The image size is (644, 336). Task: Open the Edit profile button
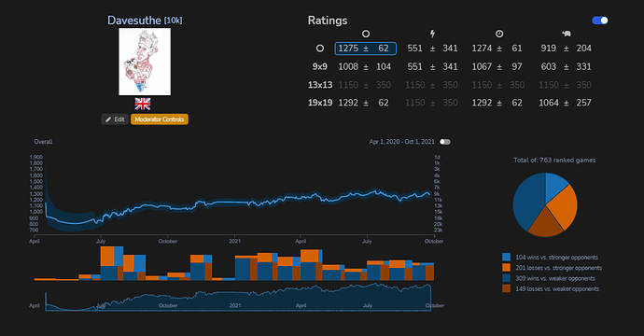coord(115,119)
